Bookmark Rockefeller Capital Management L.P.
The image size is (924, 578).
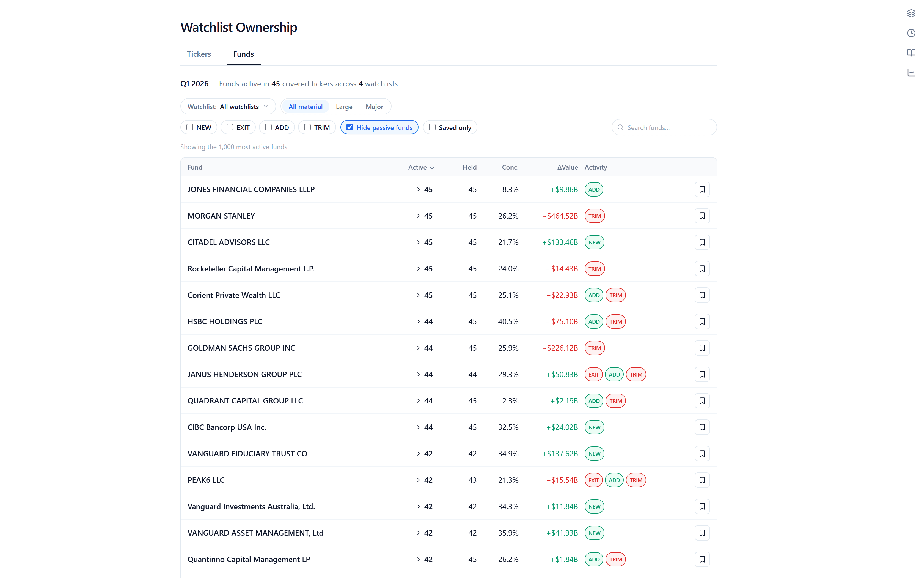click(x=702, y=268)
